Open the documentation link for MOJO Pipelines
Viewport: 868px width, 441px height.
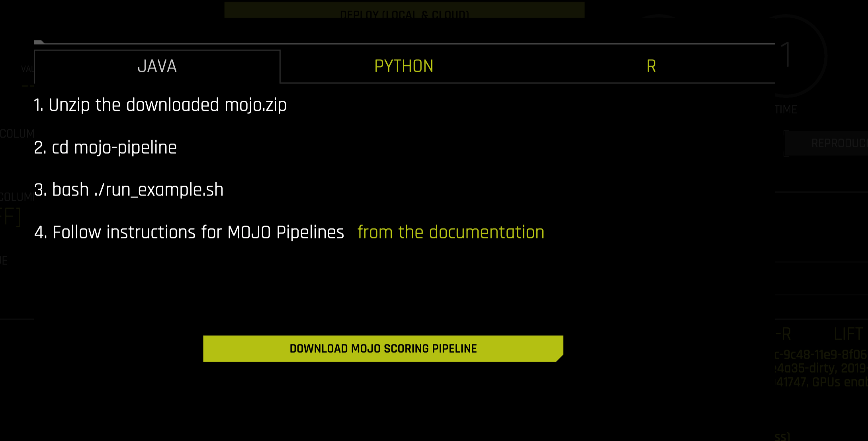pyautogui.click(x=451, y=232)
